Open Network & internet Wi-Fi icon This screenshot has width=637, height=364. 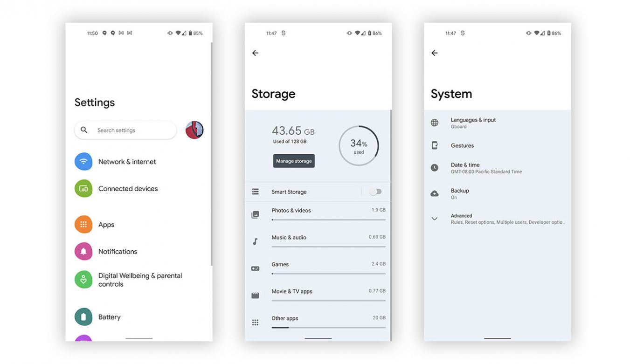click(x=83, y=162)
